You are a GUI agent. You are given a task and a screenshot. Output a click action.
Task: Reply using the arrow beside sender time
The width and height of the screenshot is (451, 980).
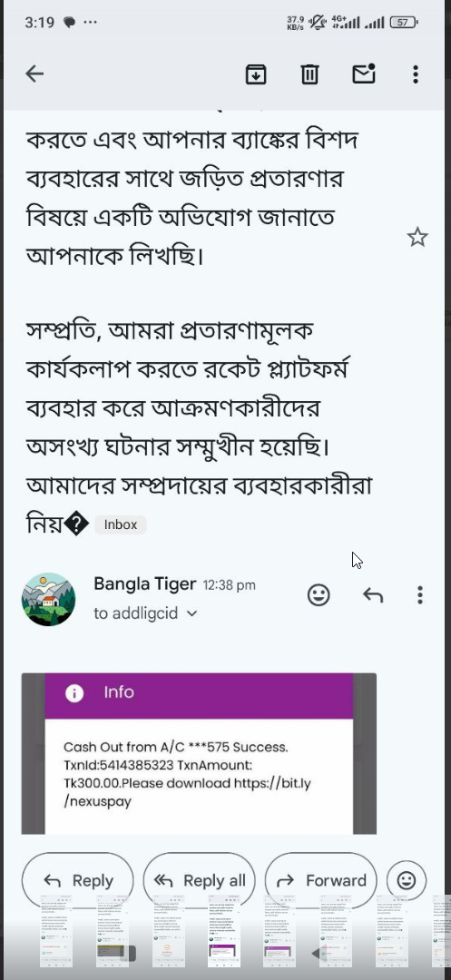pos(373,595)
